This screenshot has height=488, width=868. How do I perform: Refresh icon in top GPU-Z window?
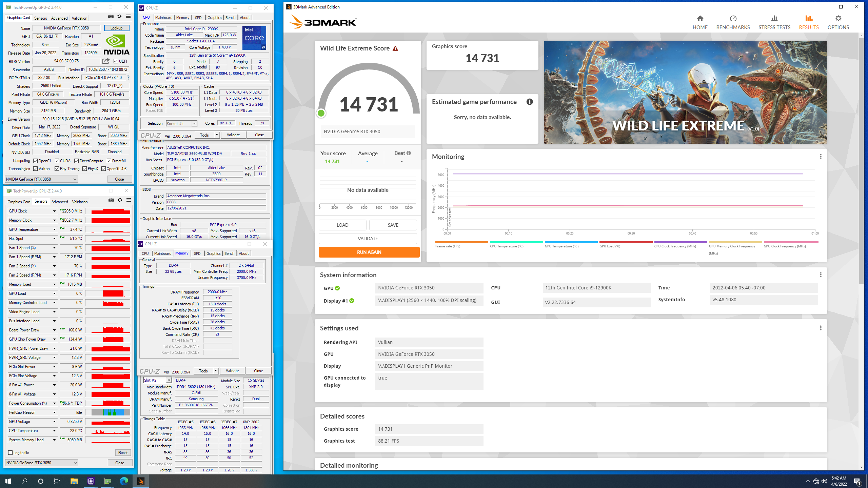pos(119,16)
